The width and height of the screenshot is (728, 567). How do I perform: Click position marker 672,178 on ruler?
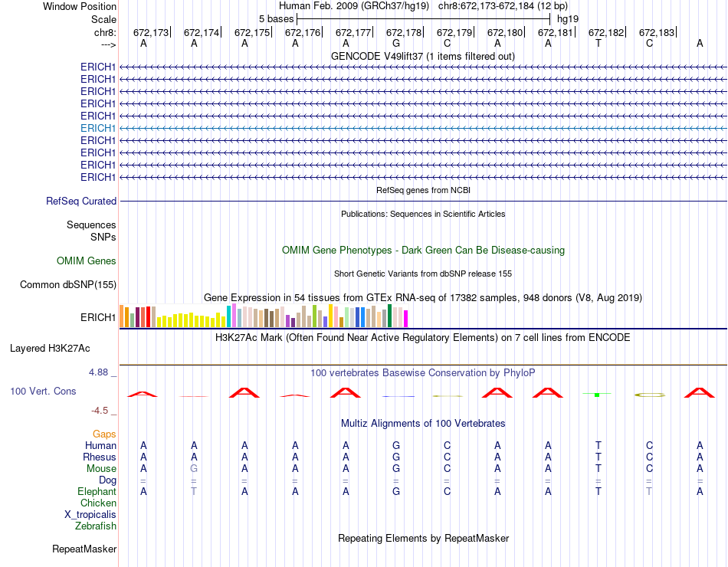[x=404, y=32]
